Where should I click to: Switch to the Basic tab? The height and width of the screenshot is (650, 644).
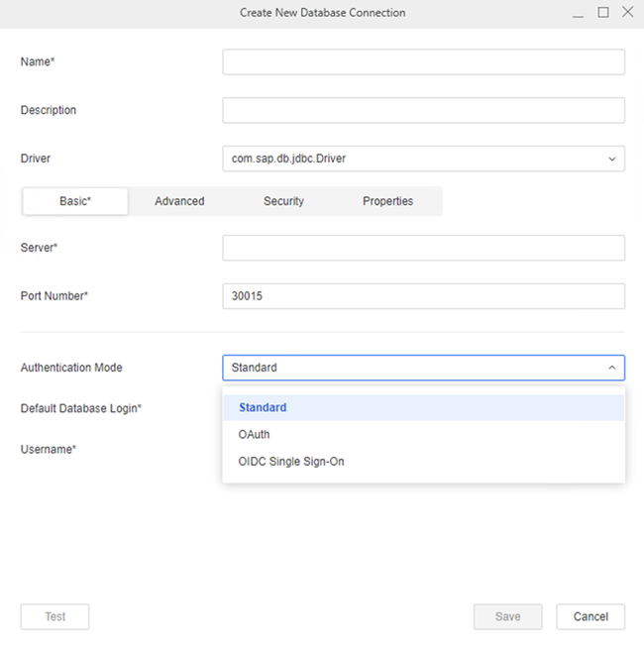75,201
